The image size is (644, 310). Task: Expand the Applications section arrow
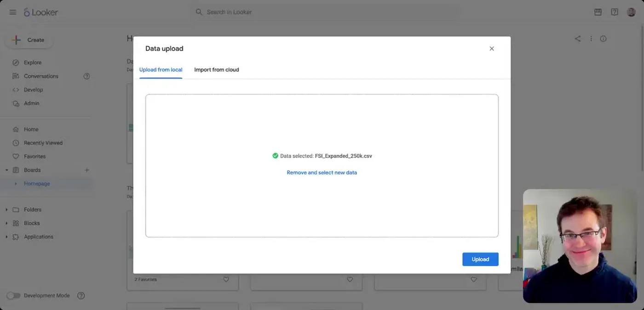coord(6,237)
